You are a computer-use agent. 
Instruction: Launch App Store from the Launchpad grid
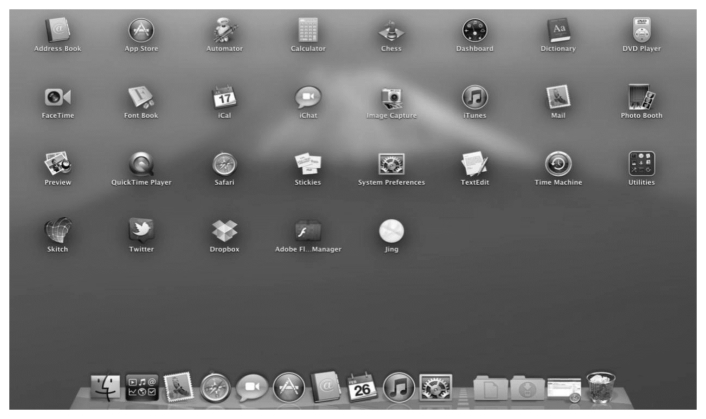[141, 30]
